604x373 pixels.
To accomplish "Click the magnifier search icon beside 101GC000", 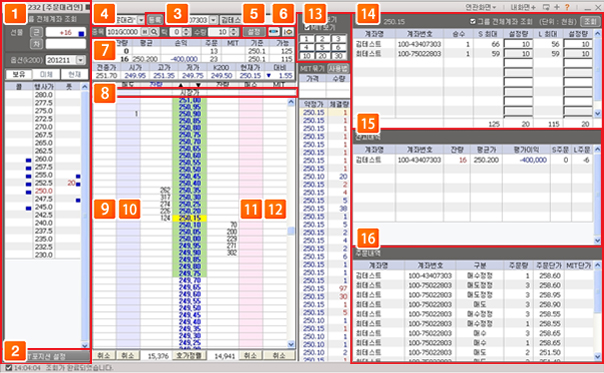I will click(x=154, y=32).
